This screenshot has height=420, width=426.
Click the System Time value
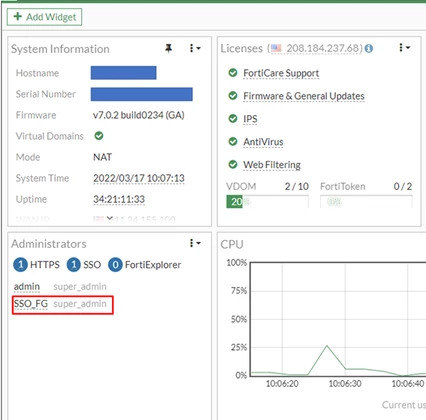coord(139,178)
